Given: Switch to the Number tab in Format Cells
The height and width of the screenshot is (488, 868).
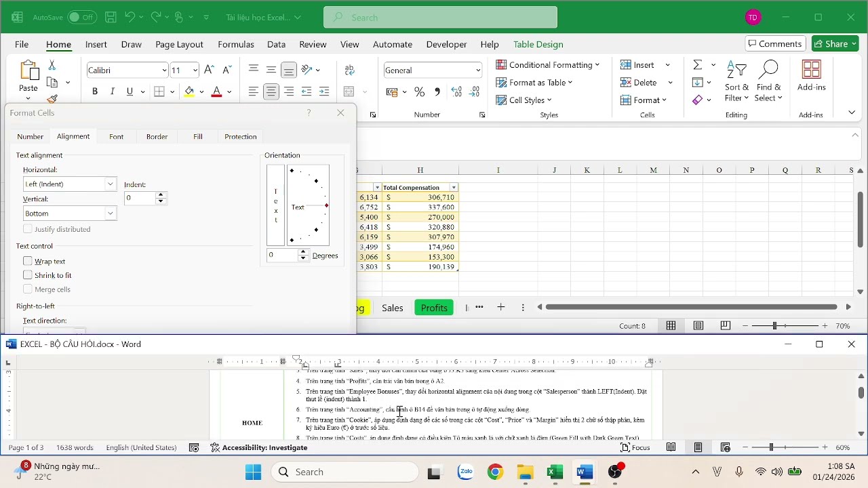Looking at the screenshot, I should click(x=30, y=137).
